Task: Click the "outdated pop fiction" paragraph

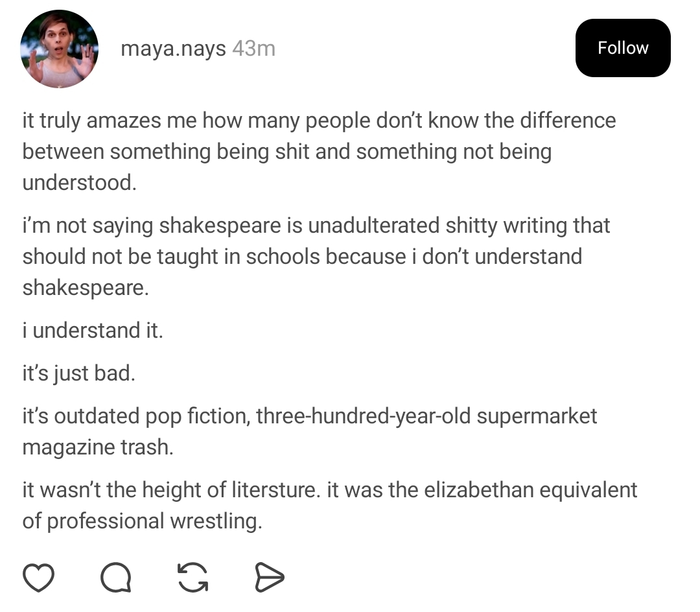Action: tap(309, 431)
